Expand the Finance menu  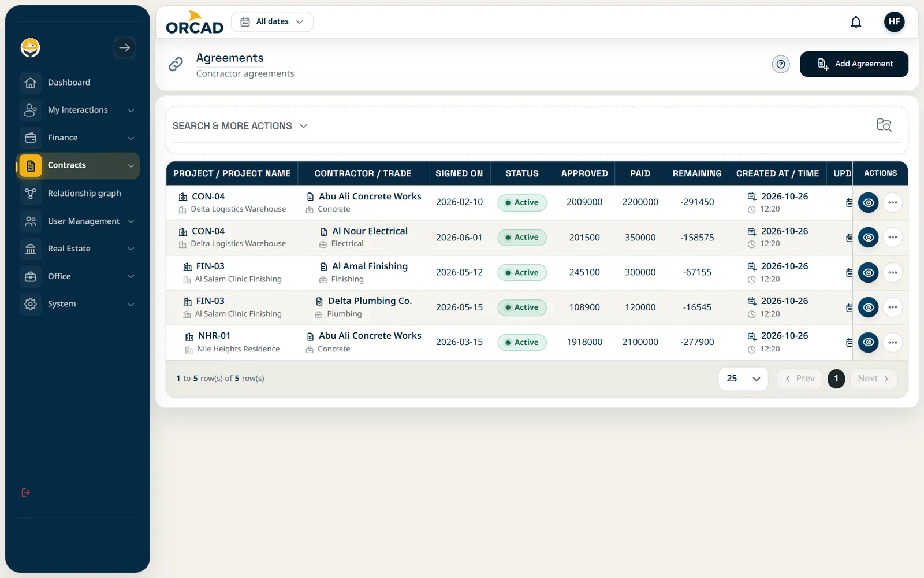(x=78, y=138)
